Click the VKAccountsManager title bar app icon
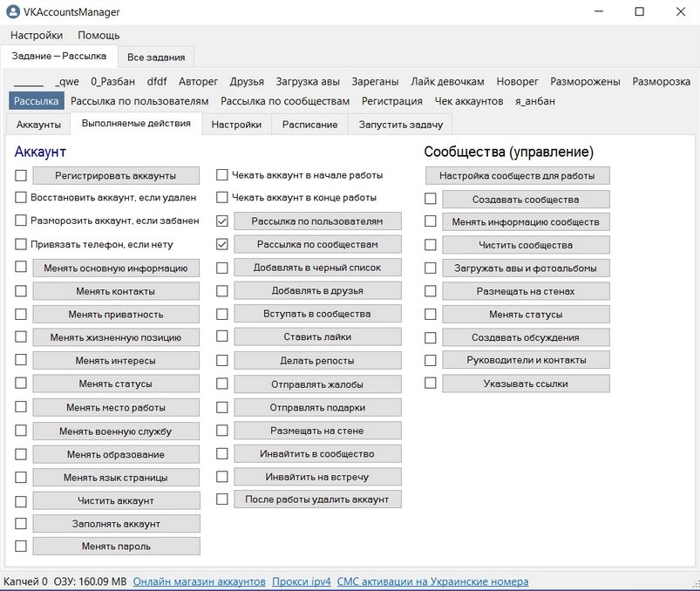This screenshot has height=591, width=700. tap(13, 12)
